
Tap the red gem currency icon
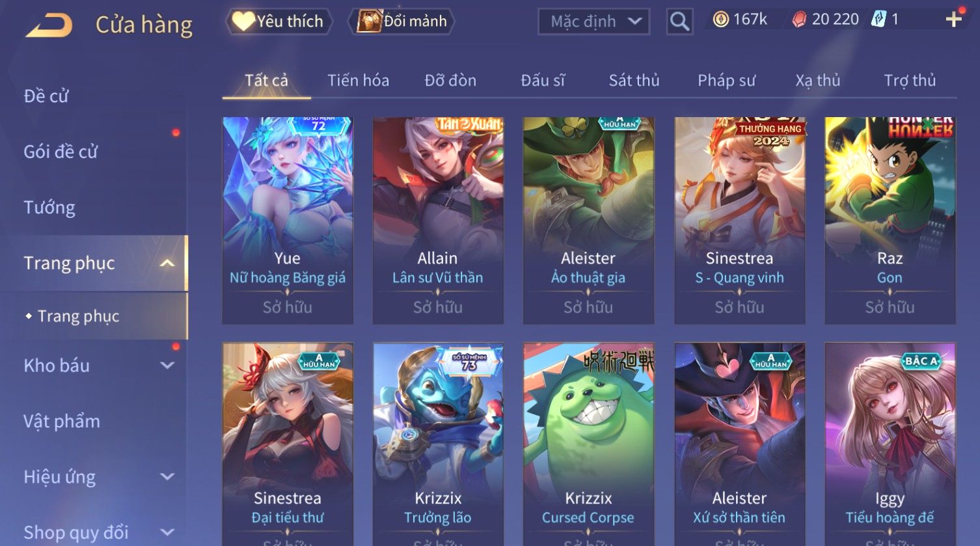pyautogui.click(x=799, y=20)
